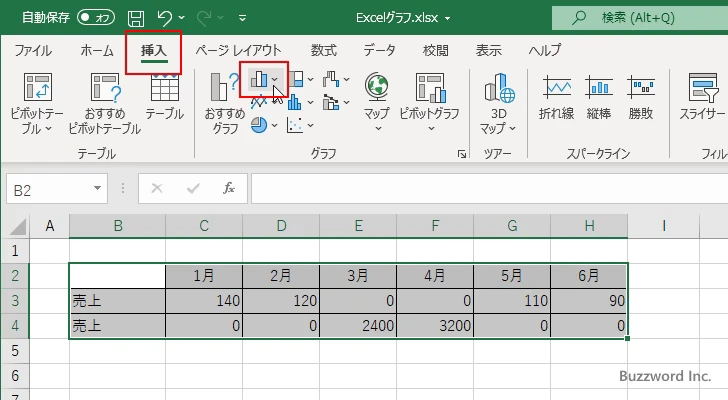Viewport: 728px width, 400px height.
Task: Switch to the ホーム tab
Action: [x=97, y=50]
